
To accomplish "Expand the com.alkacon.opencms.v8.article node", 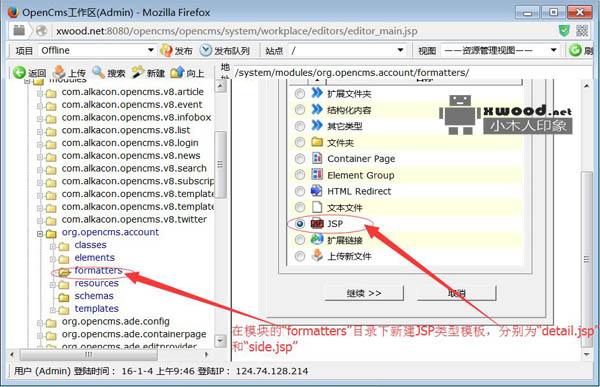I will click(x=40, y=93).
